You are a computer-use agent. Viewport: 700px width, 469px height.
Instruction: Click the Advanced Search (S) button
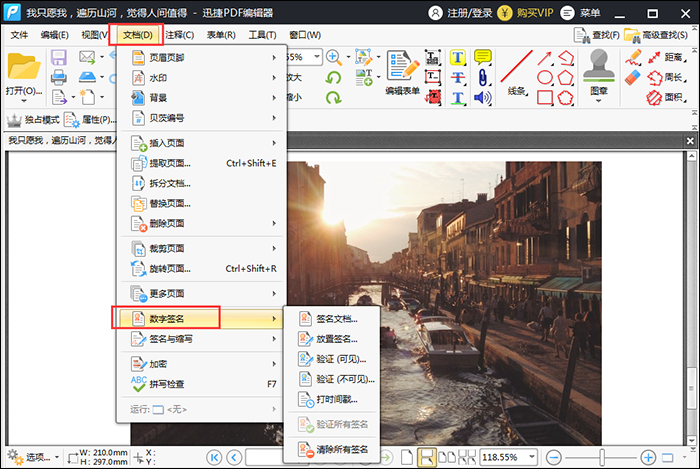click(656, 35)
